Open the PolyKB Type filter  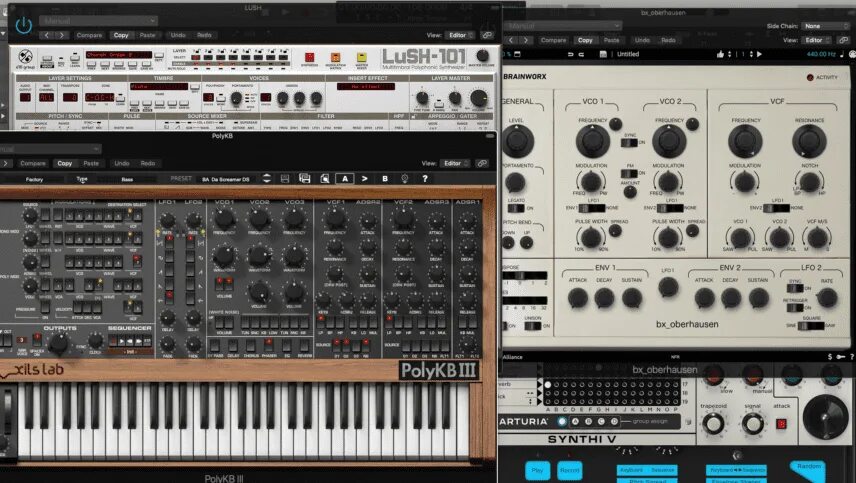point(82,179)
